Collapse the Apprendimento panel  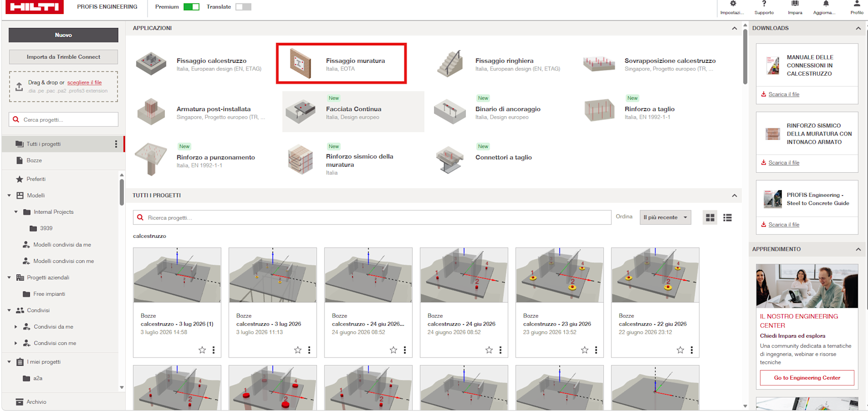point(858,249)
